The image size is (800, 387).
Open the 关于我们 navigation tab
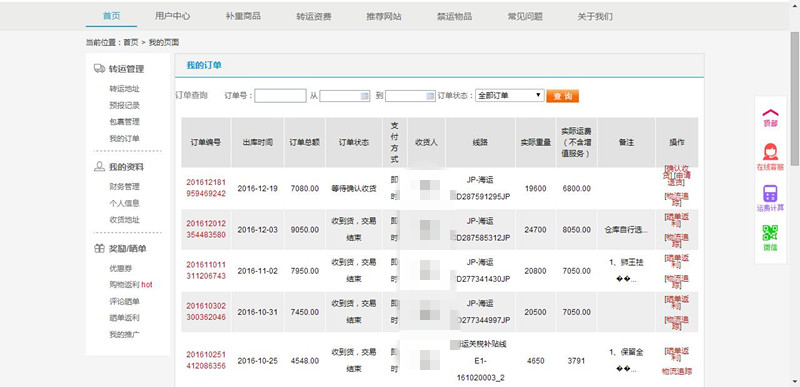595,16
